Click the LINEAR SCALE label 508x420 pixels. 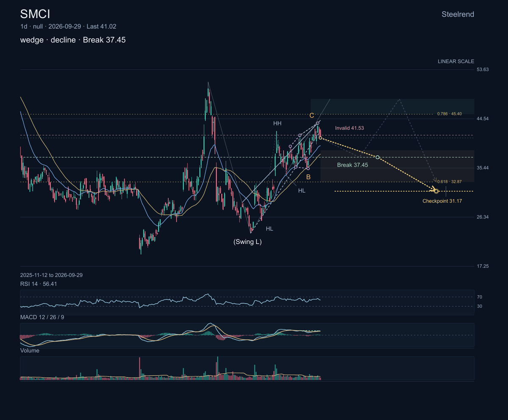click(456, 61)
